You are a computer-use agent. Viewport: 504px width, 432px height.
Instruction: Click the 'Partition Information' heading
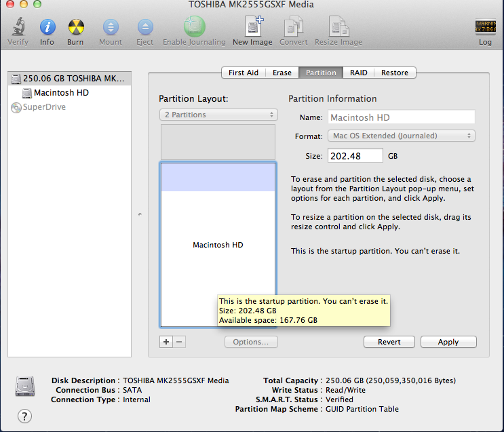click(332, 99)
